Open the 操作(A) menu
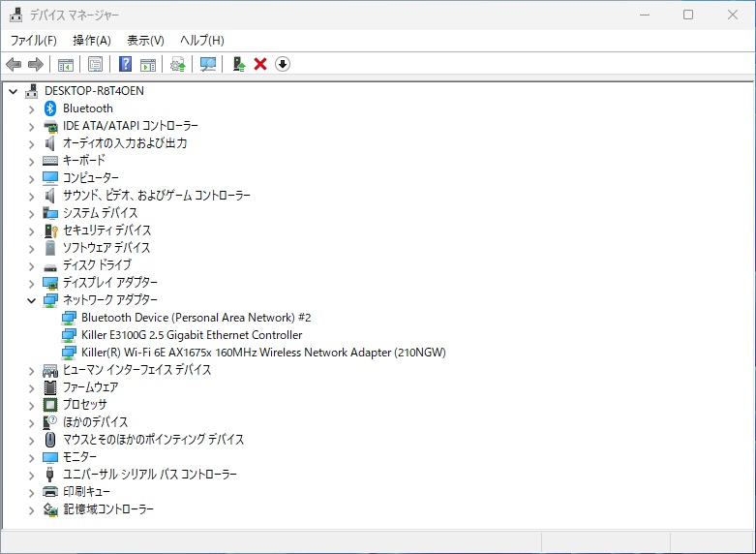756x554 pixels. coord(92,40)
